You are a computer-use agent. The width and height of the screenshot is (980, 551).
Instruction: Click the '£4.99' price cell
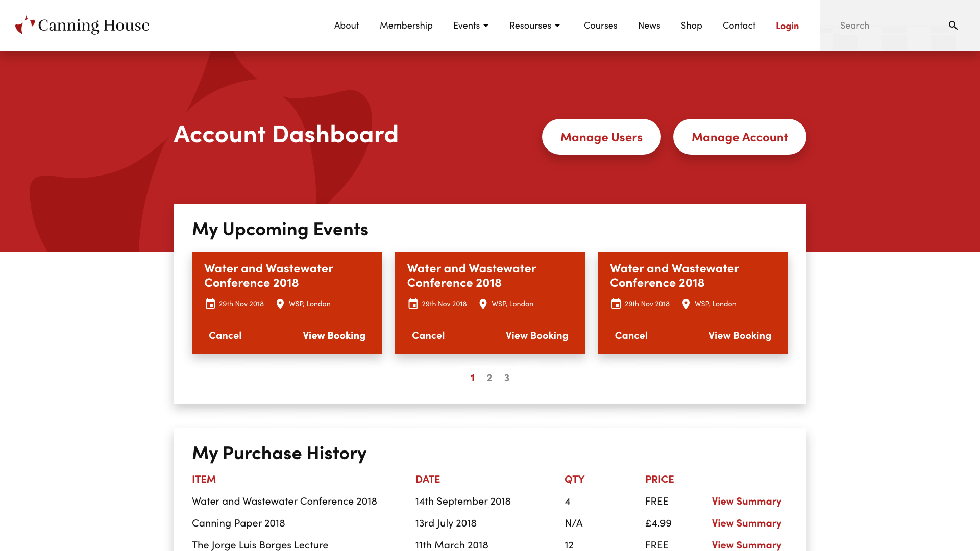click(658, 523)
